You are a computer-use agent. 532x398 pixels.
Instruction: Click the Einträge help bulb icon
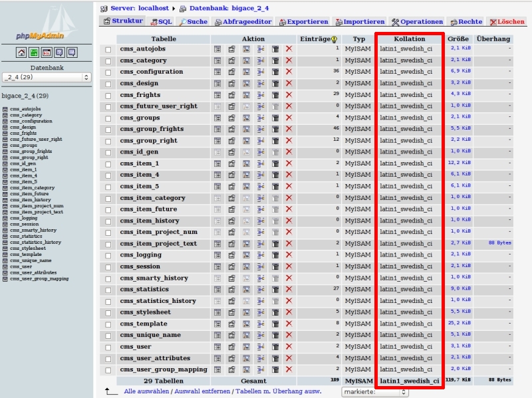click(334, 39)
